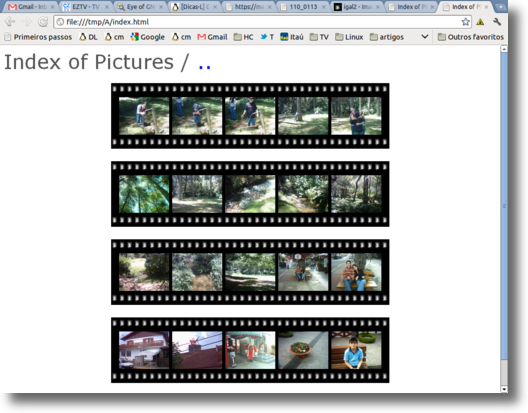Bookmark this page with the star icon
Image resolution: width=528 pixels, height=413 pixels.
click(465, 22)
